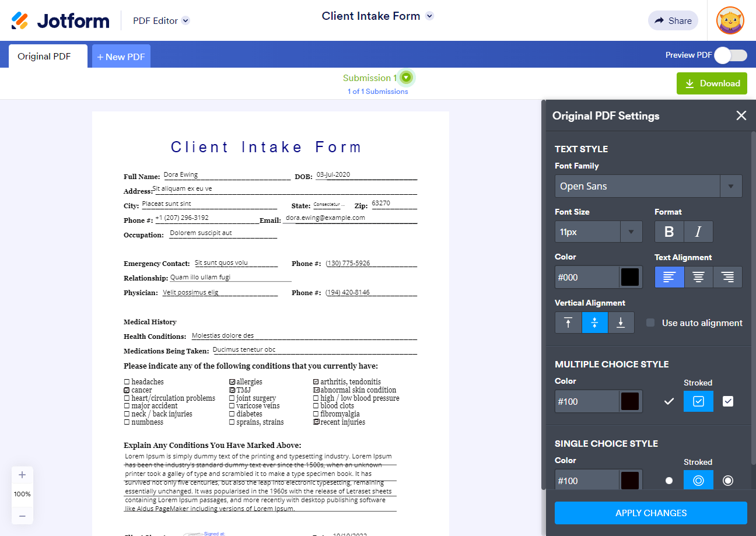Expand the Client Intake Form title menu
The height and width of the screenshot is (536, 756).
429,16
